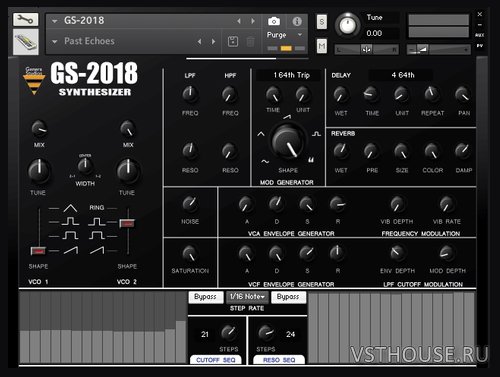Click the LPF FREQ knob
Image resolution: width=500 pixels, height=377 pixels.
tap(190, 95)
